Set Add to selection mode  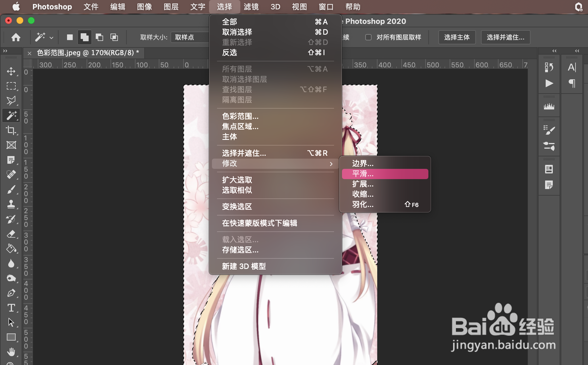click(85, 37)
